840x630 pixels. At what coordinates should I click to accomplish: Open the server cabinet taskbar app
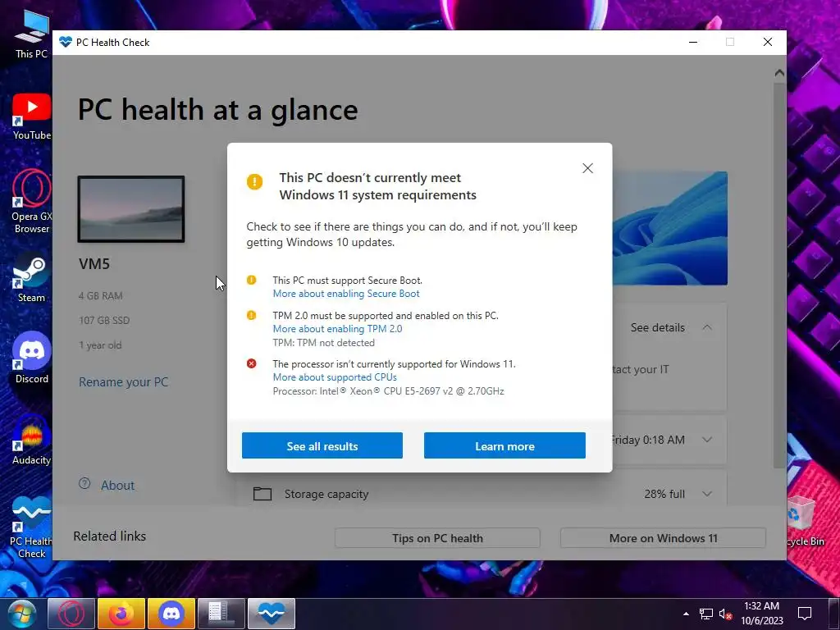click(221, 614)
